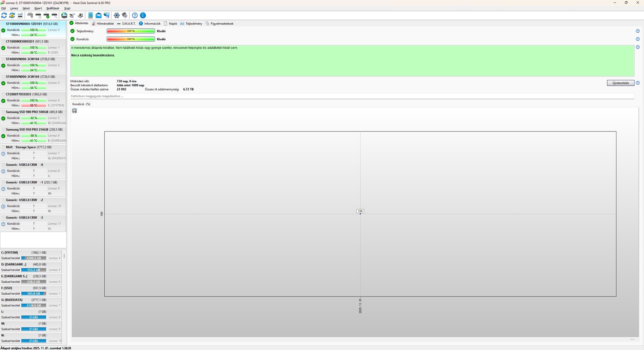Open the blue notepad report toolbar icon

[91, 15]
